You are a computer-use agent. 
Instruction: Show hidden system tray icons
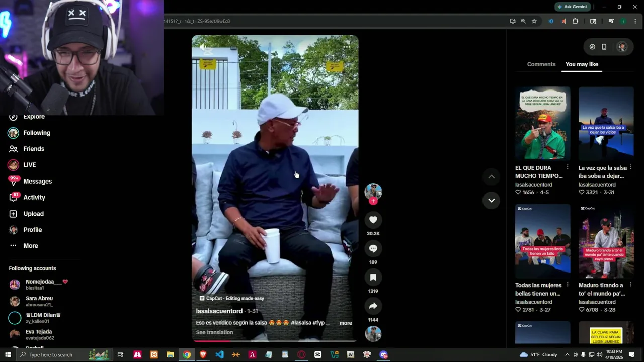[567, 355]
